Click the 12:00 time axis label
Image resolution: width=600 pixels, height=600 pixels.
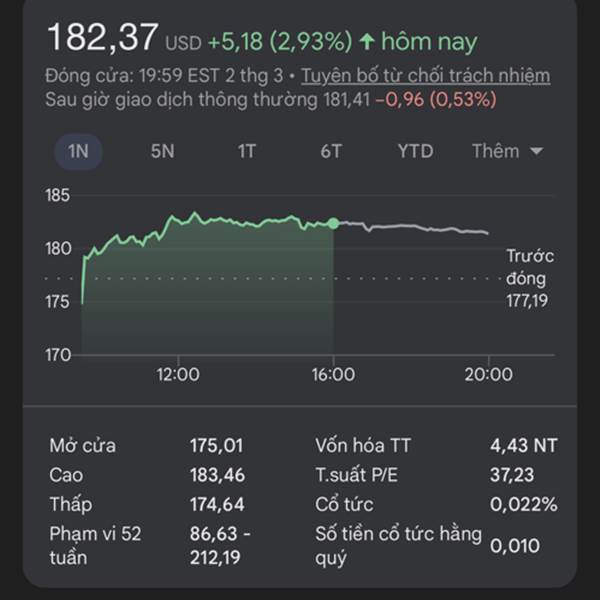pos(178,375)
